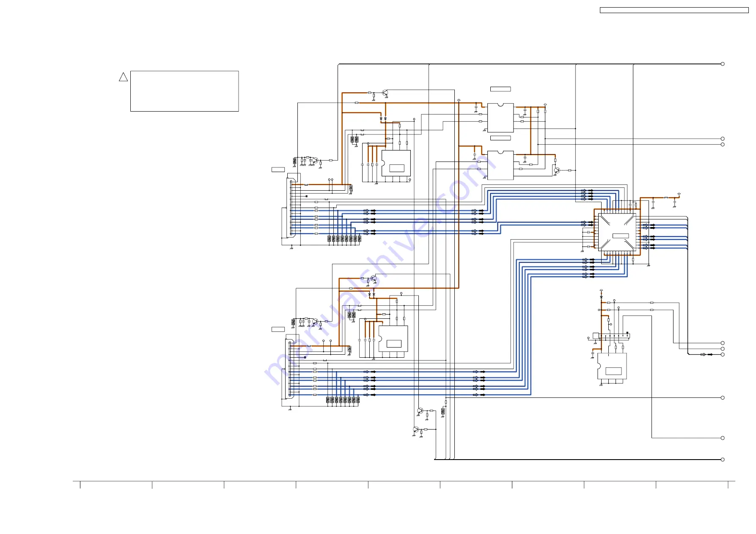
Task: Select the lower notched IC between the orange rails
Action: [x=500, y=165]
